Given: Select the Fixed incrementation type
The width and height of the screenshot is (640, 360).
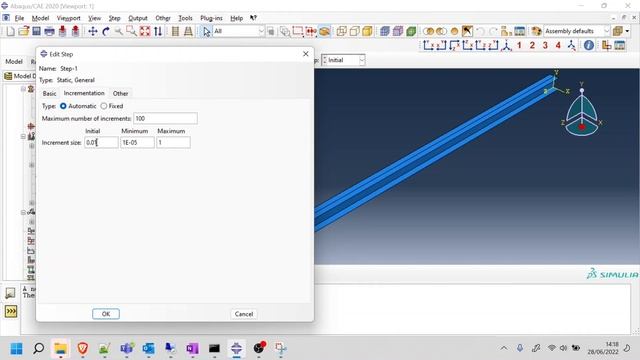Looking at the screenshot, I should coord(104,106).
